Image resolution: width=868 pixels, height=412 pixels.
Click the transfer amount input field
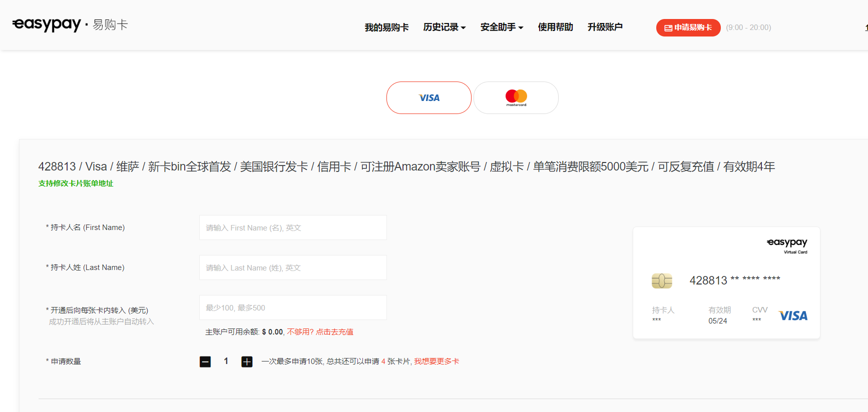(x=293, y=307)
